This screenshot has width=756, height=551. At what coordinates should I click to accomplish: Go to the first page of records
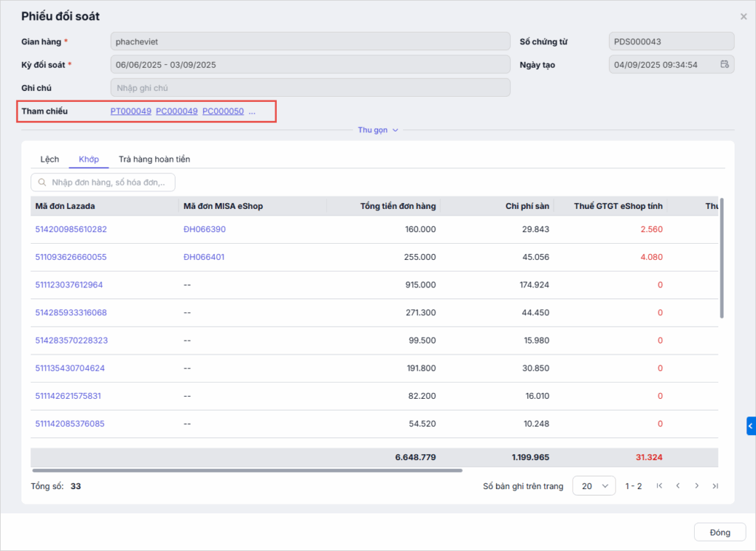(x=659, y=486)
